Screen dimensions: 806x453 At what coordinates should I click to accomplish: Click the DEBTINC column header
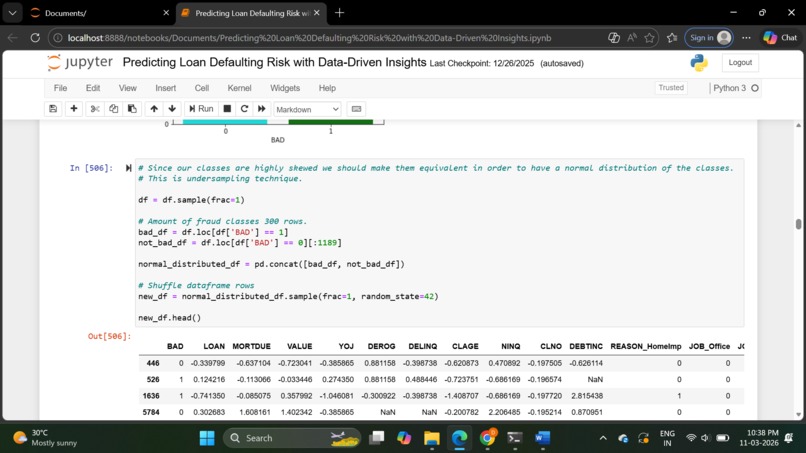(x=585, y=347)
